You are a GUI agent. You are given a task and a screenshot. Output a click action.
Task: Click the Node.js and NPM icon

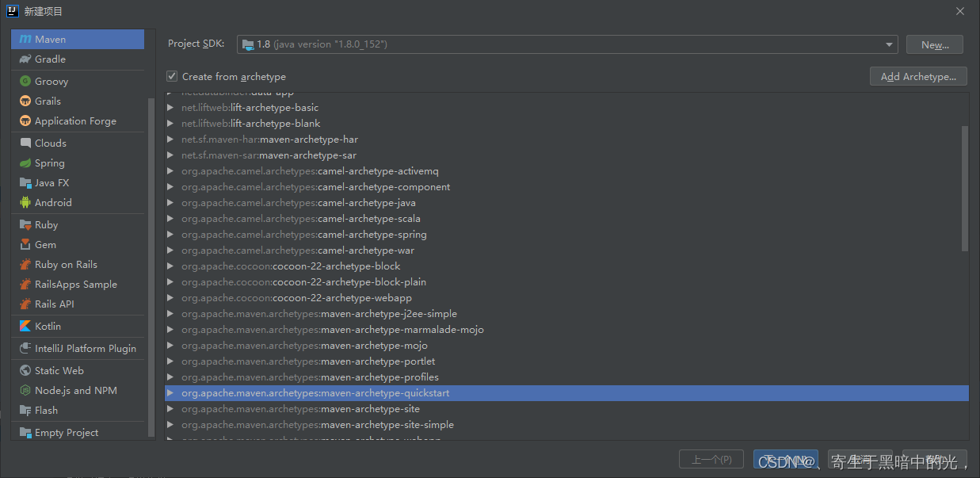click(25, 390)
